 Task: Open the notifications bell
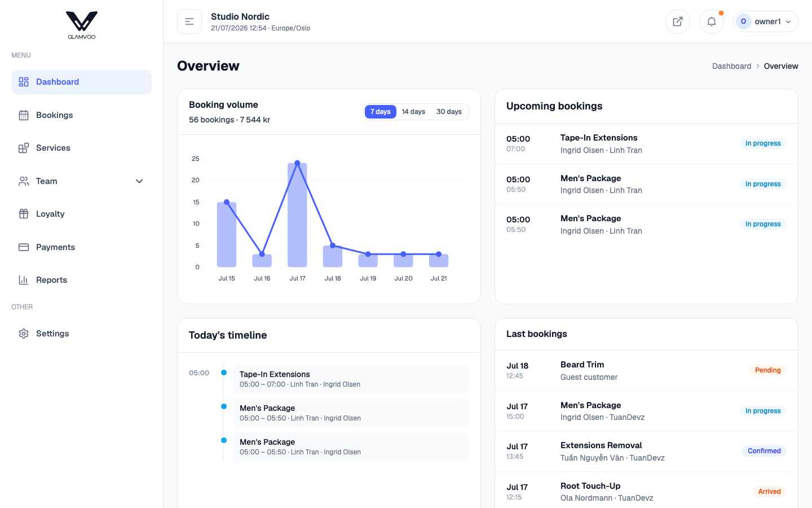point(712,21)
